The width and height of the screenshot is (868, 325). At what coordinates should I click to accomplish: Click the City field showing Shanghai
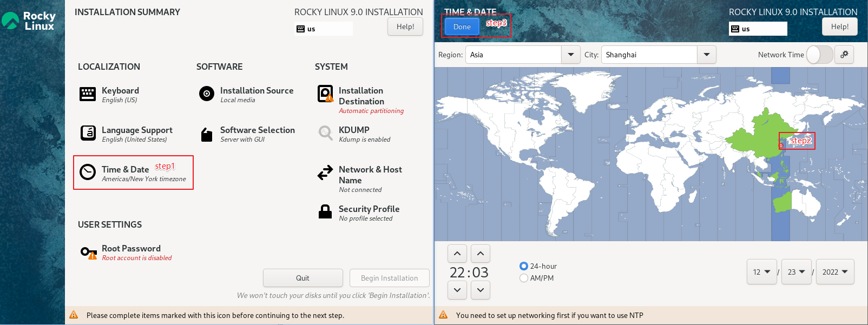point(649,55)
